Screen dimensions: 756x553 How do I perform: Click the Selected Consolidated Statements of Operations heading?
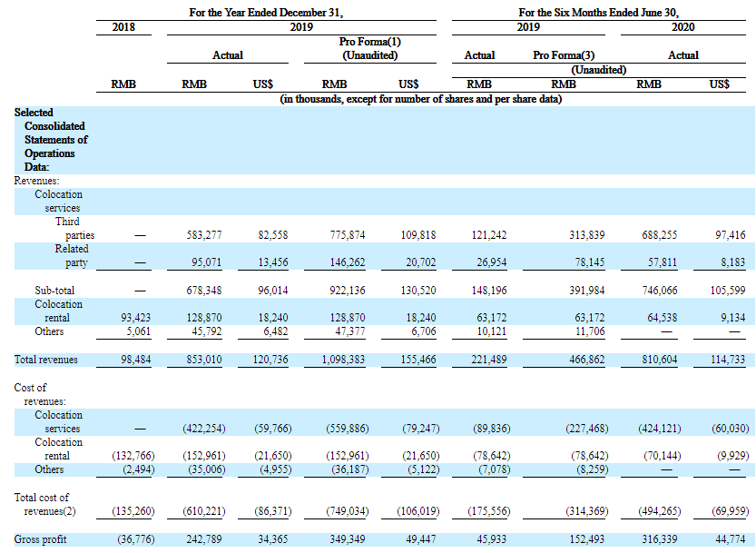(x=51, y=139)
